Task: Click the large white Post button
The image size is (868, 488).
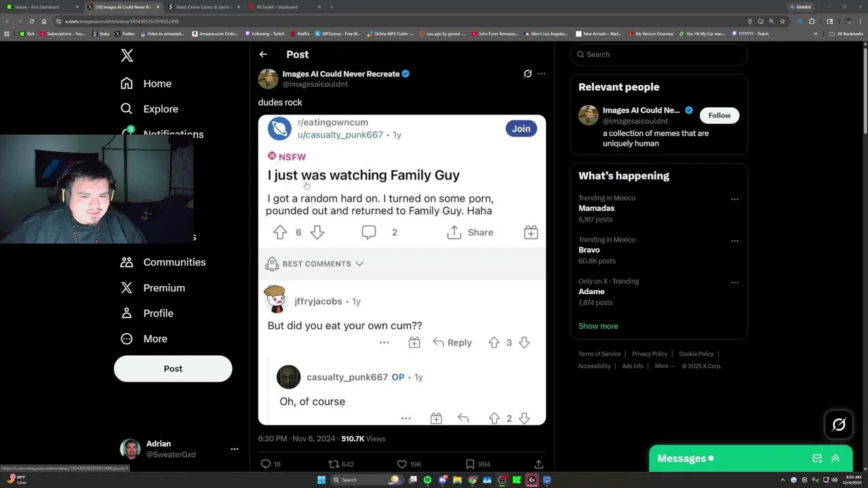Action: 173,369
